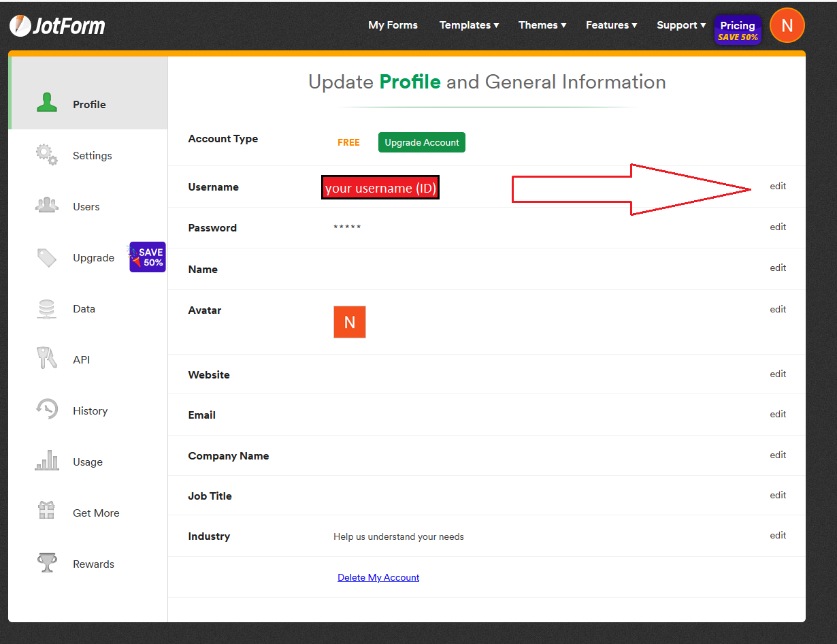Expand the Templates dropdown
Viewport: 837px width, 644px height.
click(x=469, y=25)
